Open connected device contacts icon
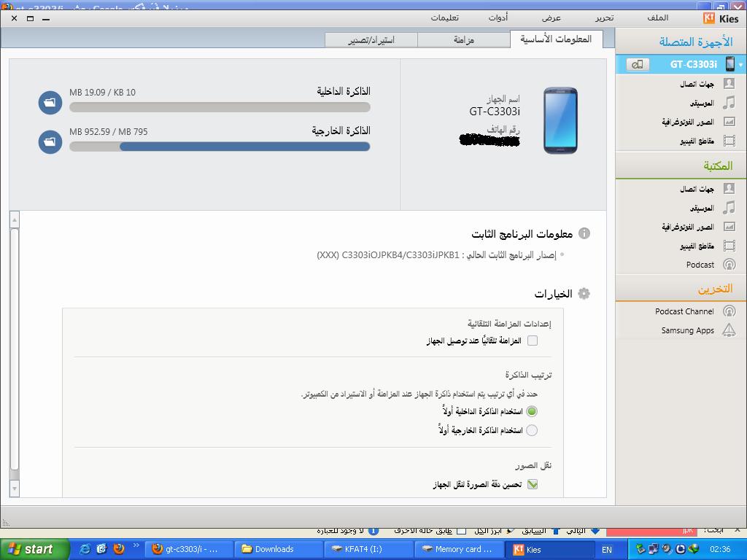 point(729,83)
